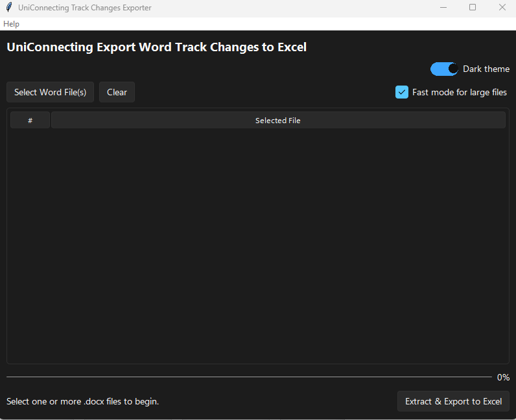Click the 'Selected File' column header

tap(277, 121)
